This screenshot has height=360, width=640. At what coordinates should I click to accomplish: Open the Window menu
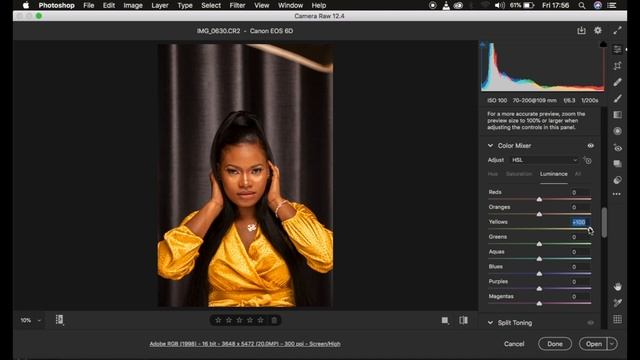[x=290, y=5]
